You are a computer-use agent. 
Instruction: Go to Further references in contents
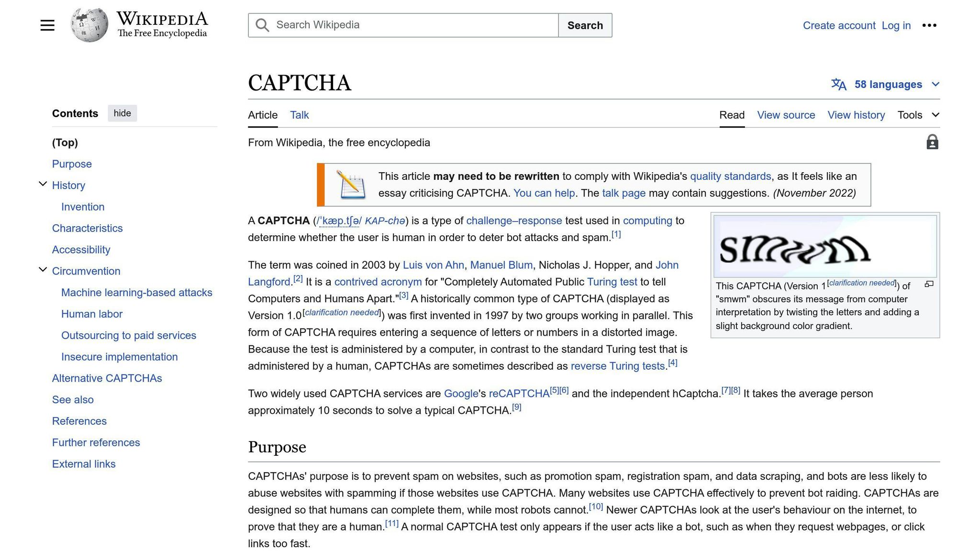pyautogui.click(x=96, y=443)
